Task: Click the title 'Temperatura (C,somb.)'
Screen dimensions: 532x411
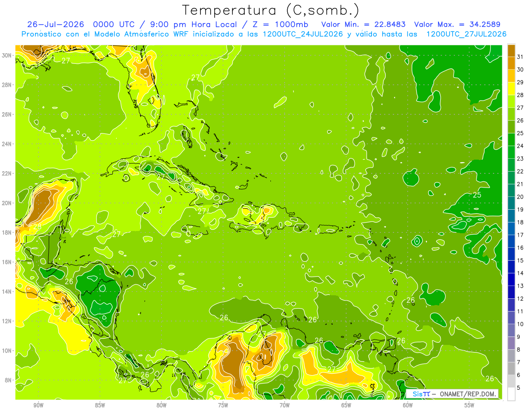Action: (x=270, y=10)
